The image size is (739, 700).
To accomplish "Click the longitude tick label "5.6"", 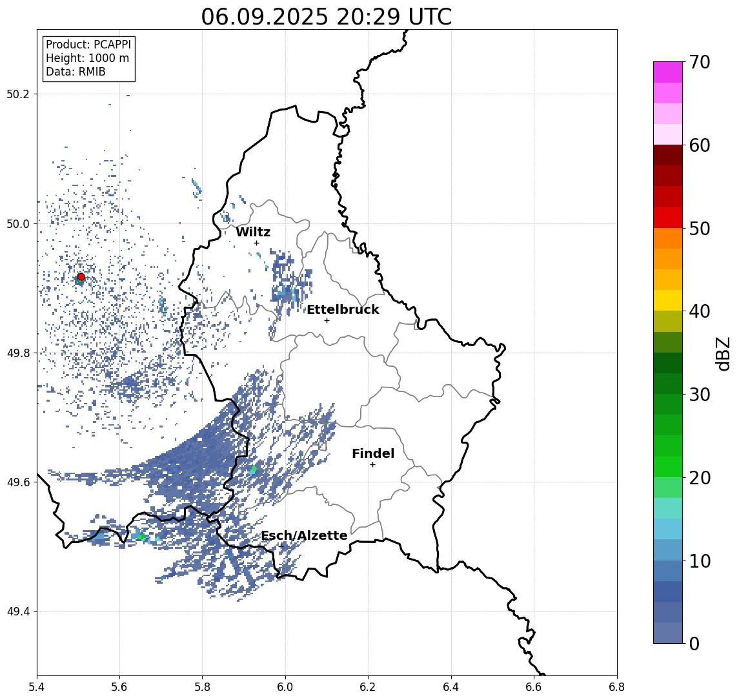I will pyautogui.click(x=119, y=687).
